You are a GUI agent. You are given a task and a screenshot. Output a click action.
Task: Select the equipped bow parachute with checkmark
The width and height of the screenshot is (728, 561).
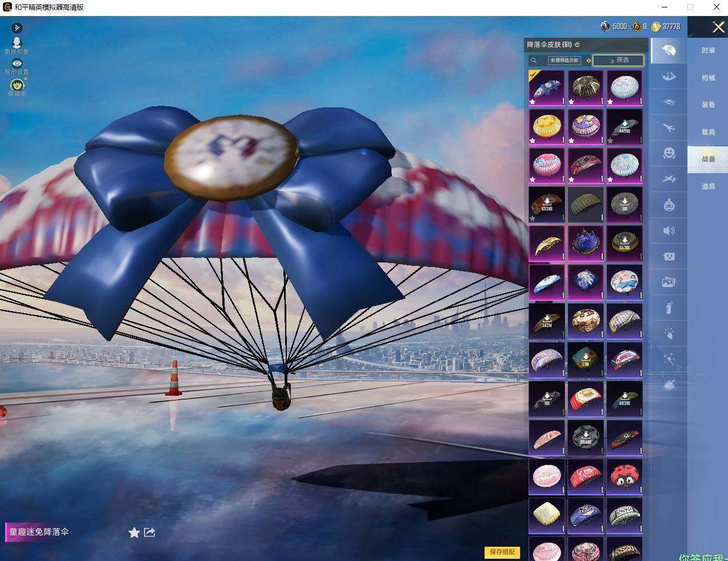[547, 87]
